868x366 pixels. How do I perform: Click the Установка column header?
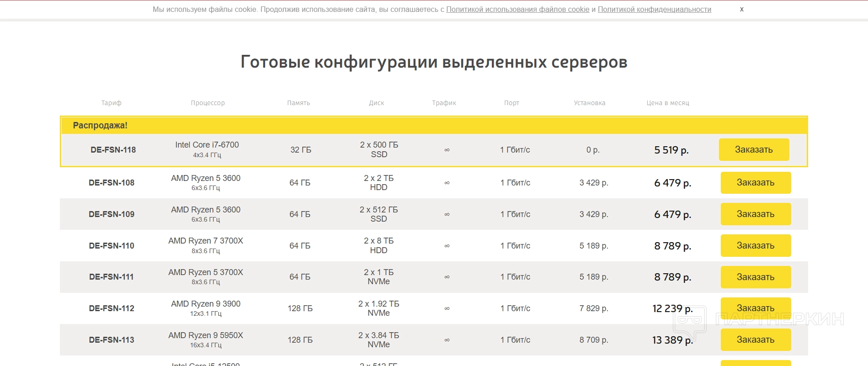tap(589, 103)
